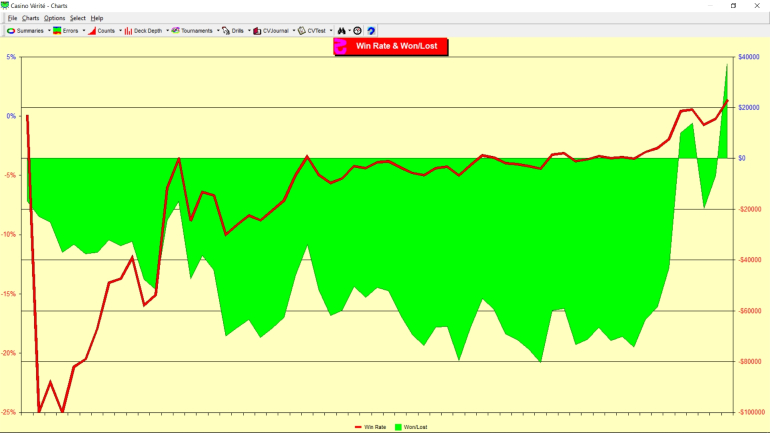This screenshot has height=433, width=770.
Task: Open the File menu
Action: coord(12,18)
